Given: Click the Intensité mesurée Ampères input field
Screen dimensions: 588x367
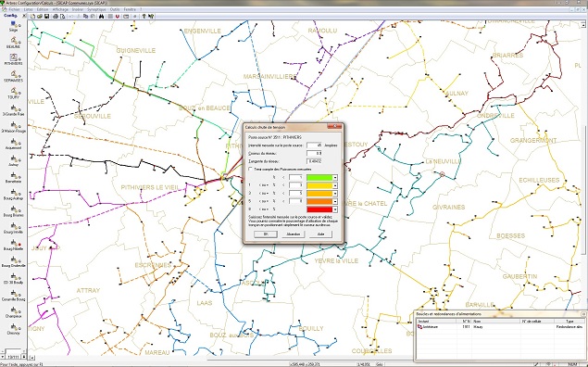Looking at the screenshot, I should 314,146.
